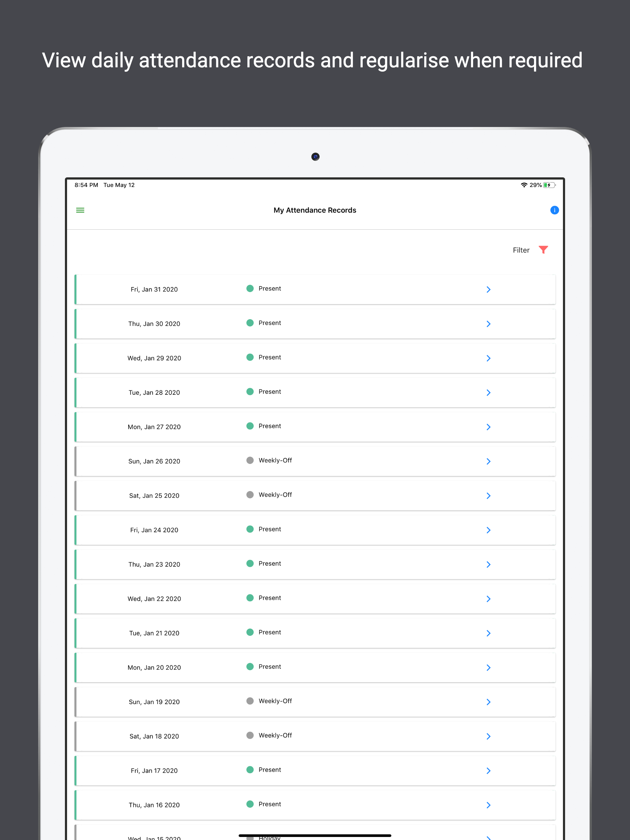Screen dimensions: 630x840
Task: Click the My Attendance Records title
Action: point(315,210)
